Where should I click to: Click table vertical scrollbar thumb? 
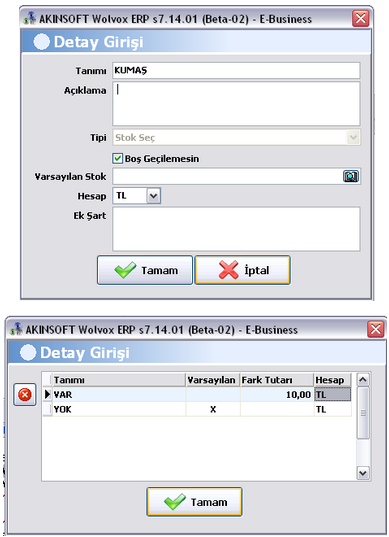363,413
